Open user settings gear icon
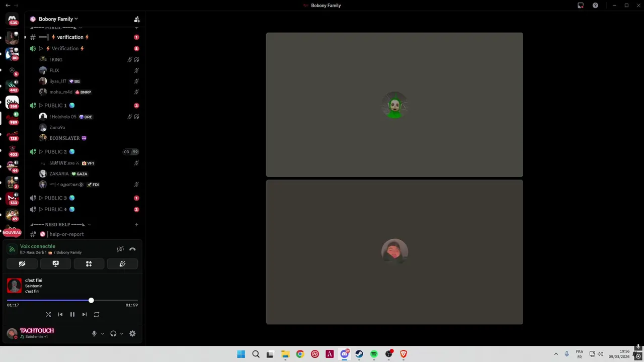 [x=132, y=333]
